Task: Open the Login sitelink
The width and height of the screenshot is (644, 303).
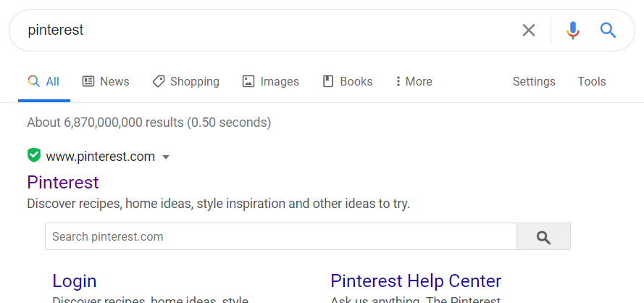Action: [x=75, y=281]
